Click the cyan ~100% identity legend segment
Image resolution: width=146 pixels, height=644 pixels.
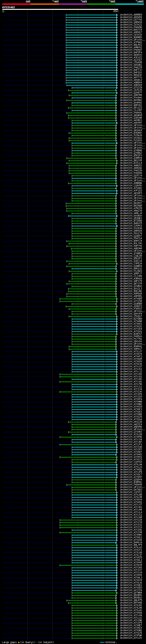(x=130, y=4)
